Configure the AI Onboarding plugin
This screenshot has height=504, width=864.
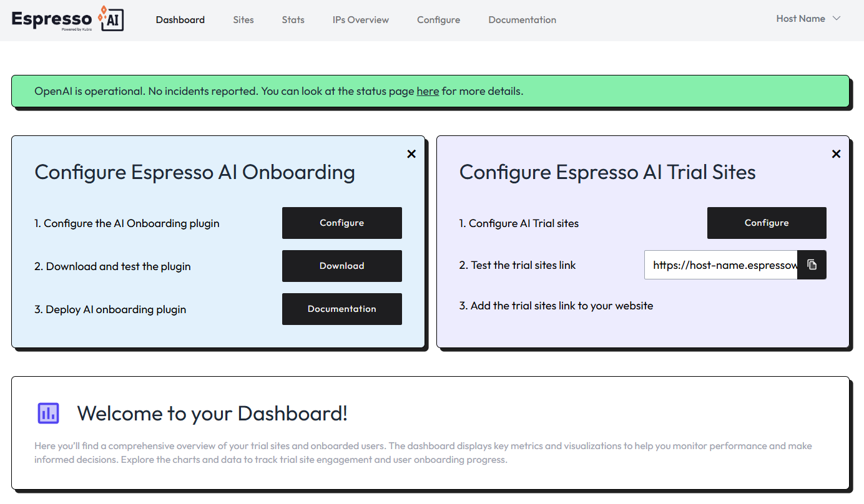pyautogui.click(x=341, y=223)
